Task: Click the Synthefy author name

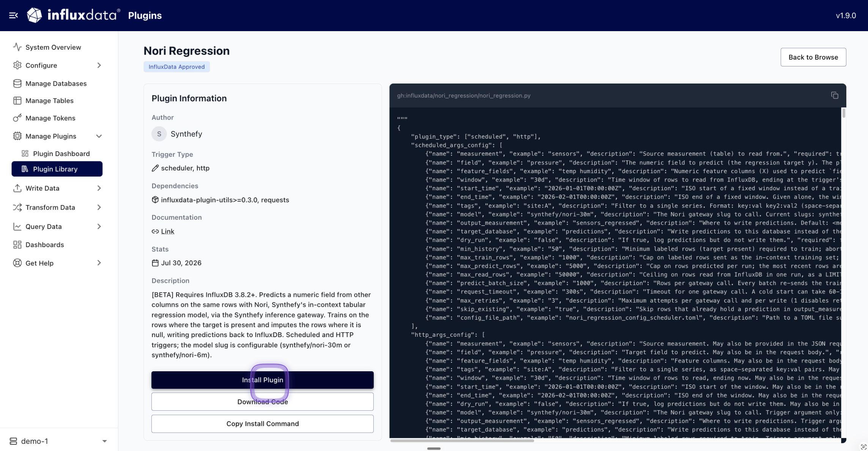Action: tap(186, 134)
